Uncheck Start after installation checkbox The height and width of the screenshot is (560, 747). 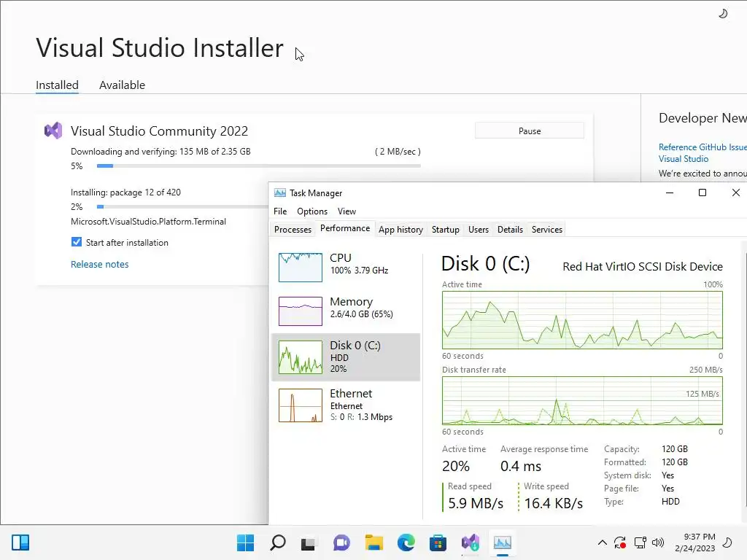tap(76, 242)
